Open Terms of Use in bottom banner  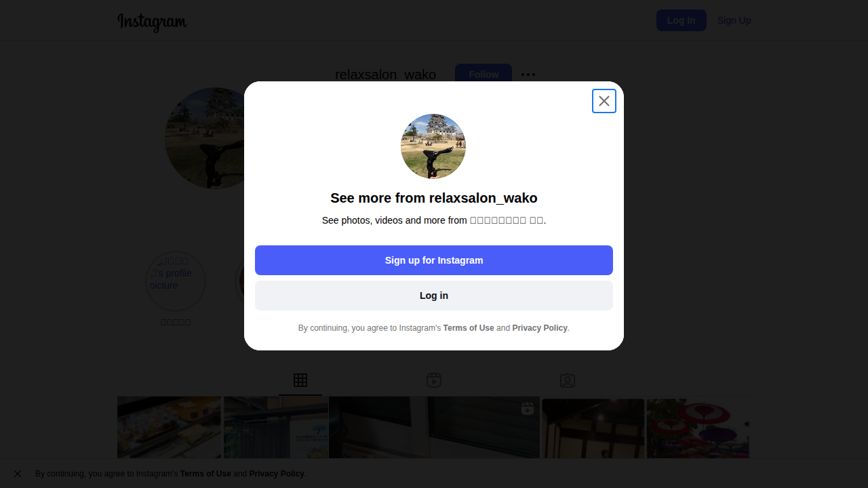tap(205, 474)
